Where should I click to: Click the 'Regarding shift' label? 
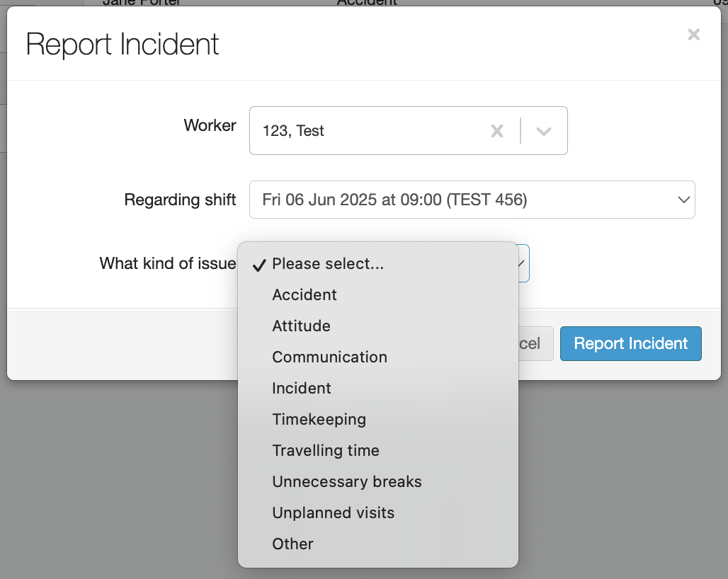[180, 200]
